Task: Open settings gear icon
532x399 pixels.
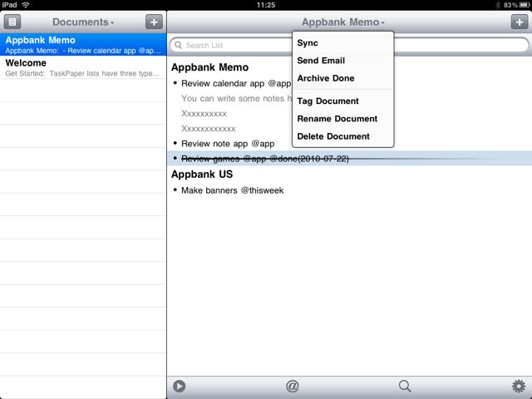Action: click(x=519, y=386)
